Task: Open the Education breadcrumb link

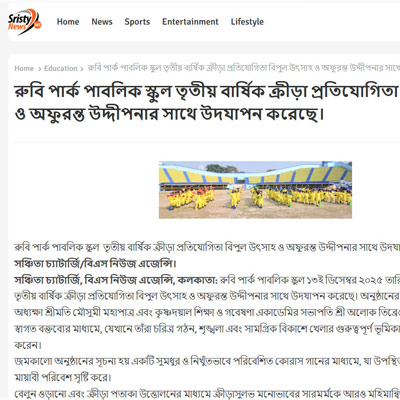Action: 61,68
